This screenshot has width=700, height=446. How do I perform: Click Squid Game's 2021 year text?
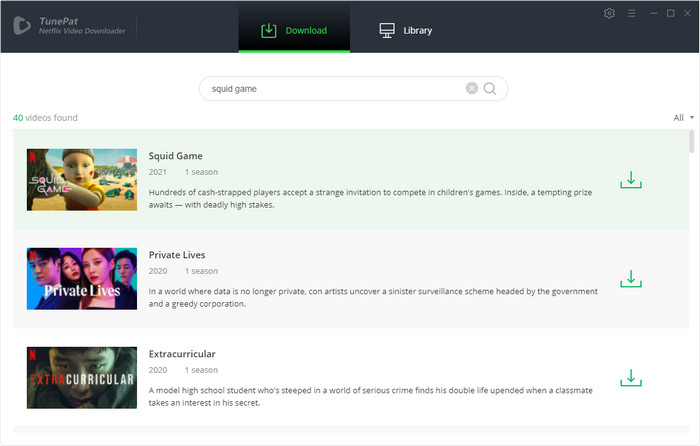[x=158, y=172]
